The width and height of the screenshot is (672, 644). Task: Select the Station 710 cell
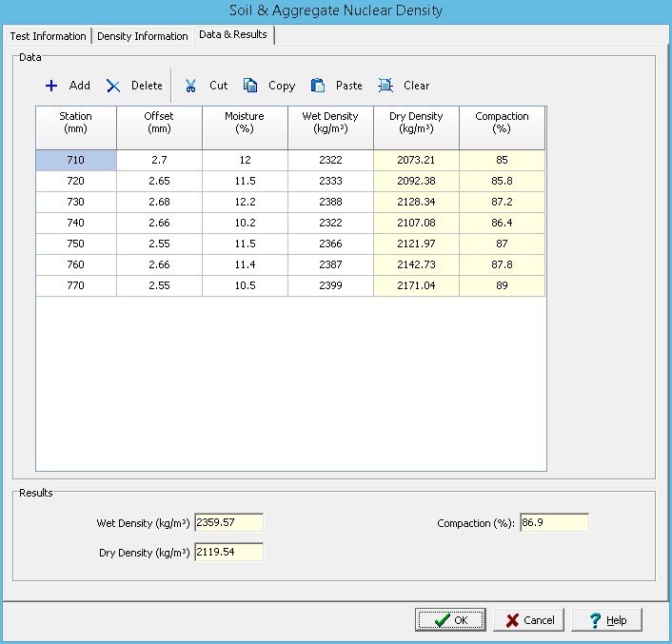(76, 161)
